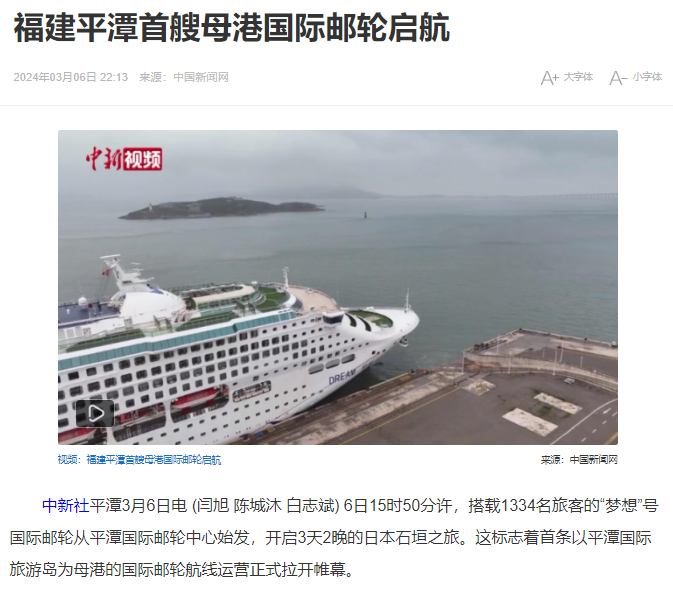Open video caption link 福建平潭首艘母港国际邮轮启航

pos(154,460)
